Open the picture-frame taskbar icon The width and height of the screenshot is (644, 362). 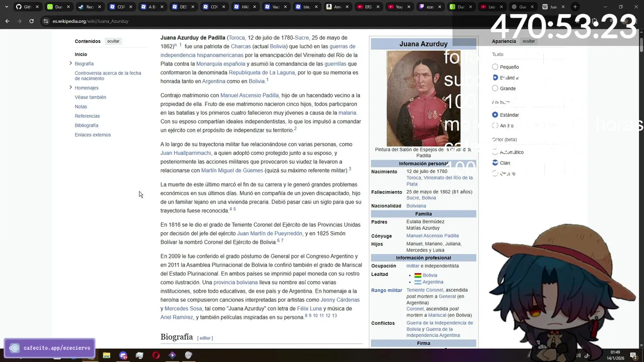pos(139,355)
